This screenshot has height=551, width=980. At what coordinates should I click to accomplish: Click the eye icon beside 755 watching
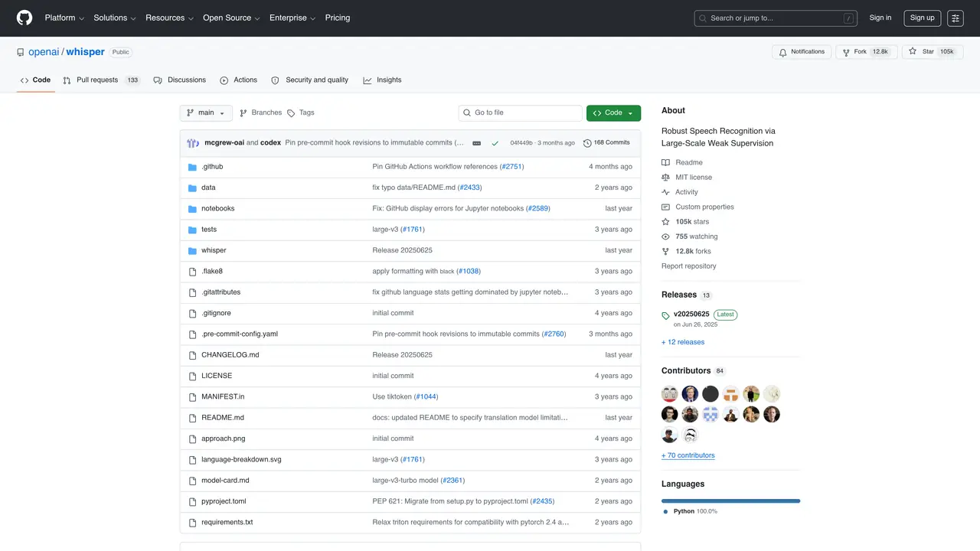click(x=666, y=236)
